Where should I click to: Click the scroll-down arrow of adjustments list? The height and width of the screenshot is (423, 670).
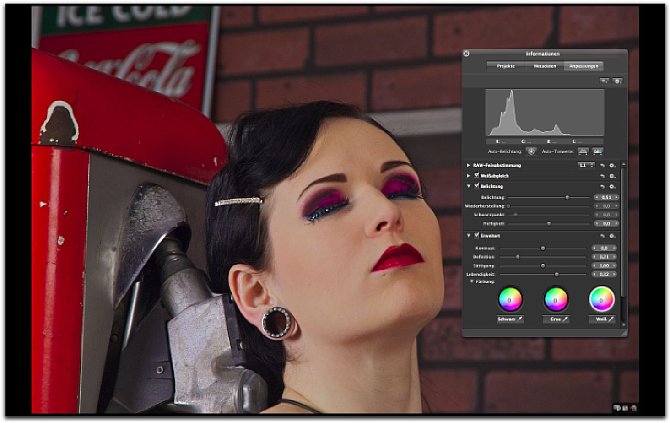[x=623, y=325]
